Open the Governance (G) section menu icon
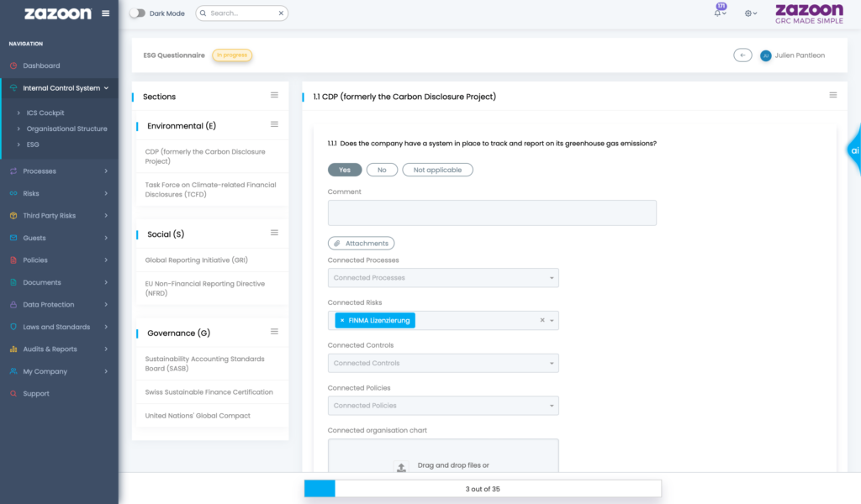The image size is (861, 504). click(275, 332)
